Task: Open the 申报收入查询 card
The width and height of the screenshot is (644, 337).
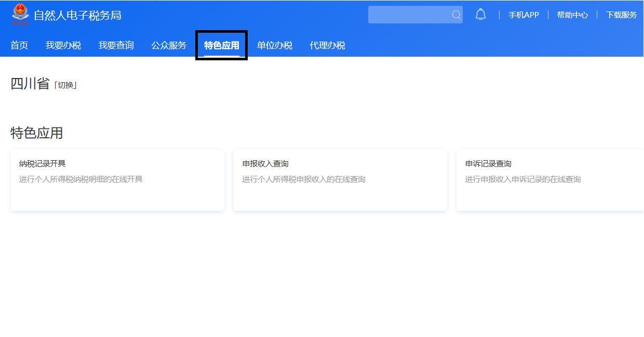Action: click(340, 179)
